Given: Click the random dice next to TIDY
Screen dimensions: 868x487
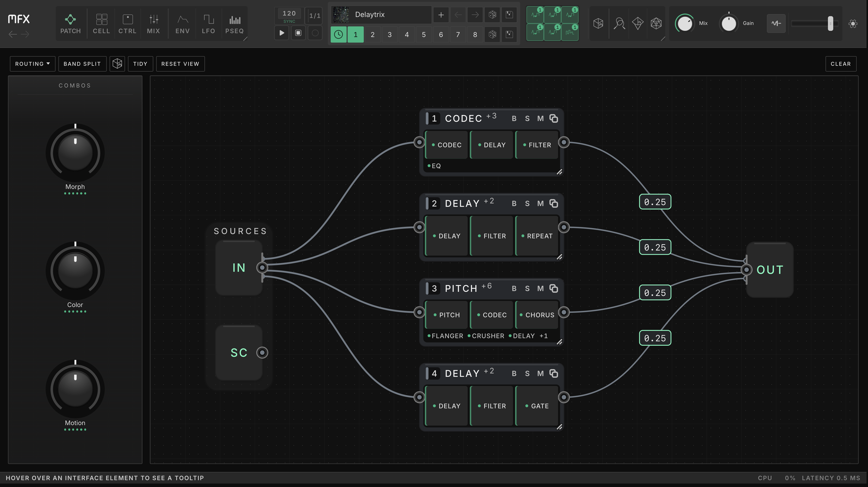Looking at the screenshot, I should 117,64.
